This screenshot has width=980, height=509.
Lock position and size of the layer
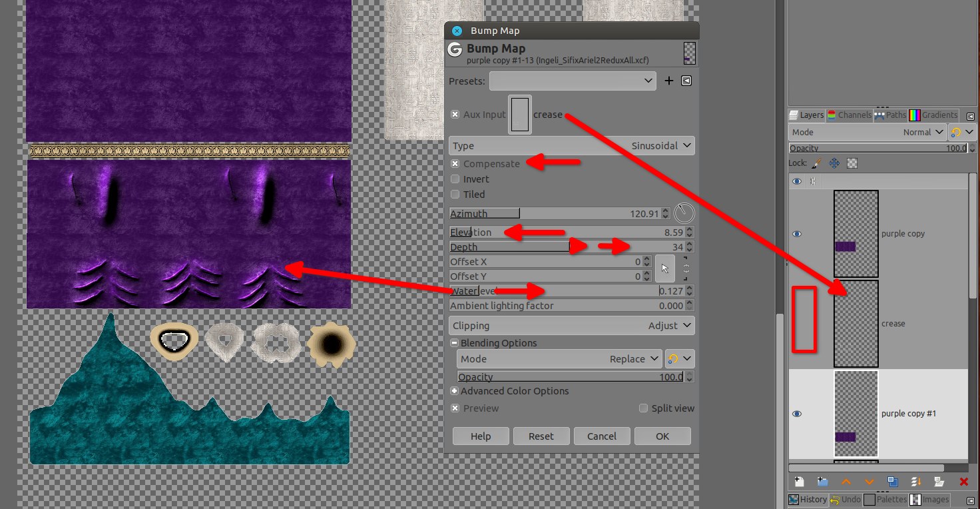[x=834, y=163]
